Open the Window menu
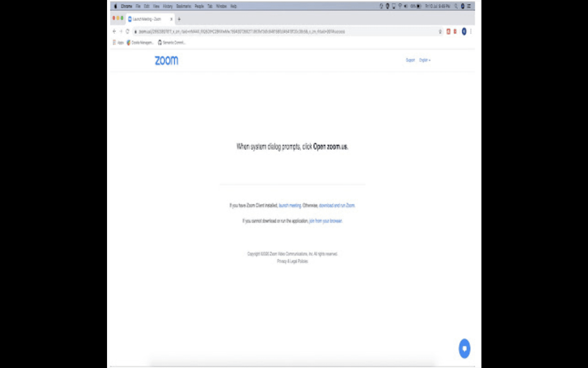This screenshot has height=368, width=588. coord(221,6)
